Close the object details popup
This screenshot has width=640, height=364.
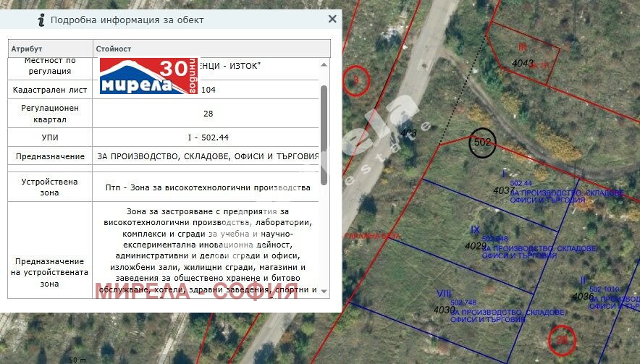pyautogui.click(x=332, y=19)
